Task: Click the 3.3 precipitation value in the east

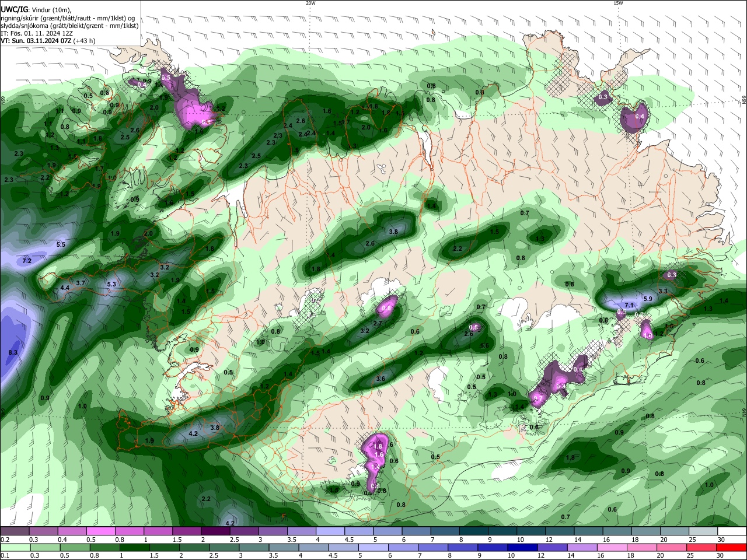Action: point(663,291)
